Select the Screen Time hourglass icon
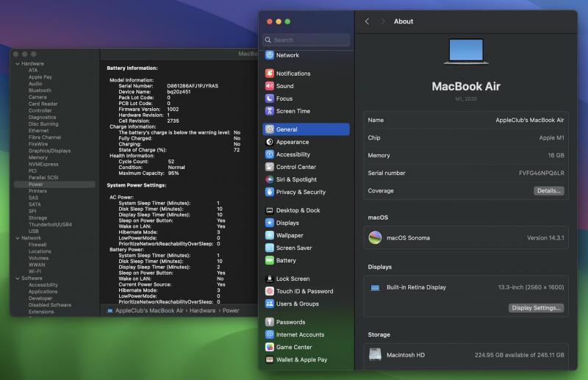 [269, 111]
